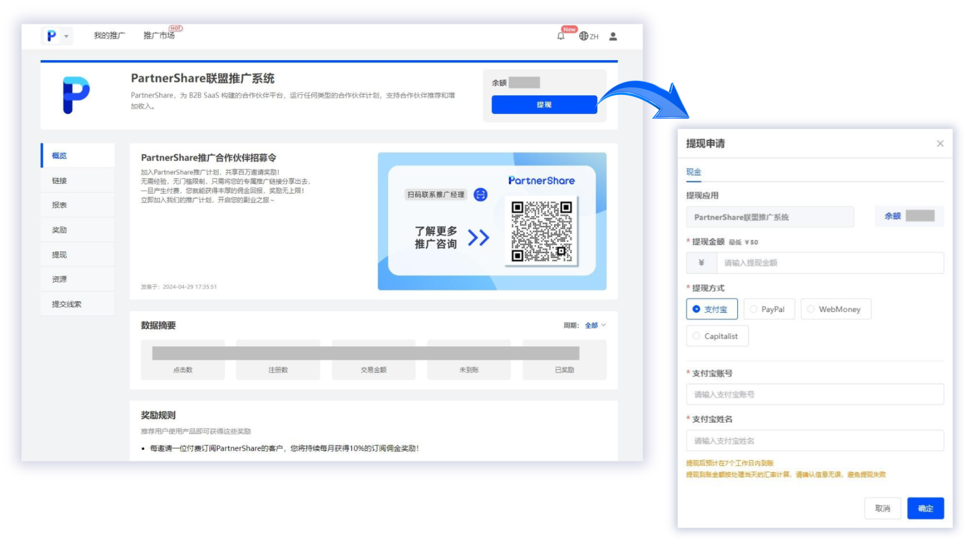The image size is (980, 551).
Task: Click the QR code image in banner
Action: (541, 231)
